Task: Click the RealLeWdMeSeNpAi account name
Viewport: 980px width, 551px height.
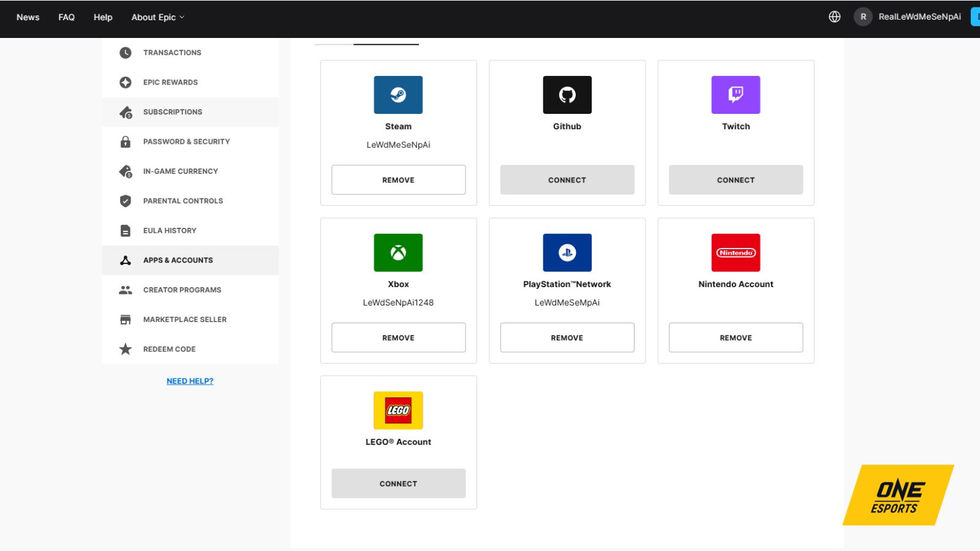Action: 919,17
